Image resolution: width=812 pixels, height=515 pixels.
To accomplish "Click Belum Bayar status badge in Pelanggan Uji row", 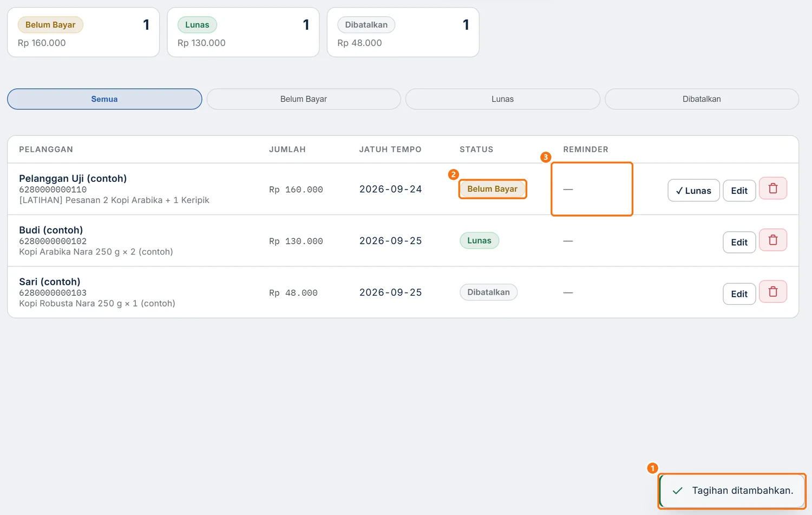I will coord(493,189).
